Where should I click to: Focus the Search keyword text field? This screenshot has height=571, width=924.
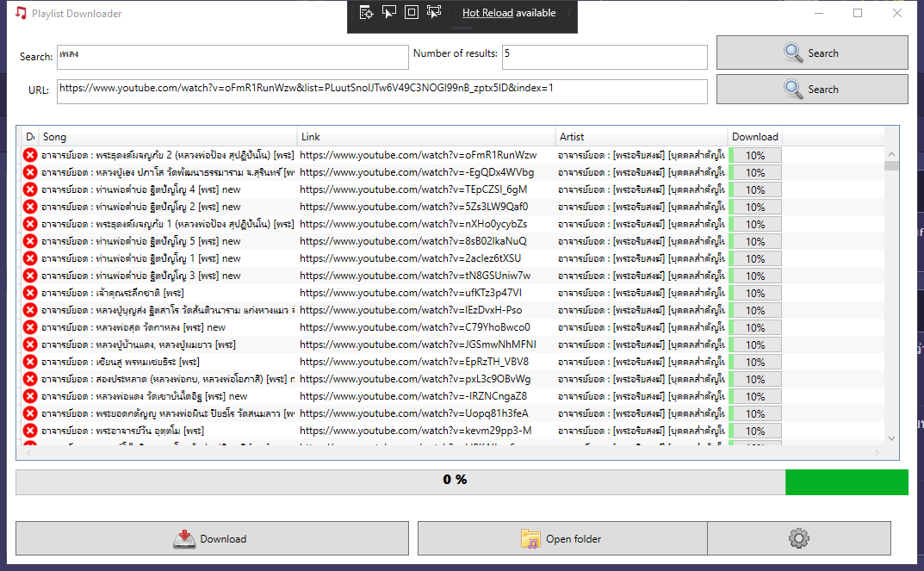233,57
